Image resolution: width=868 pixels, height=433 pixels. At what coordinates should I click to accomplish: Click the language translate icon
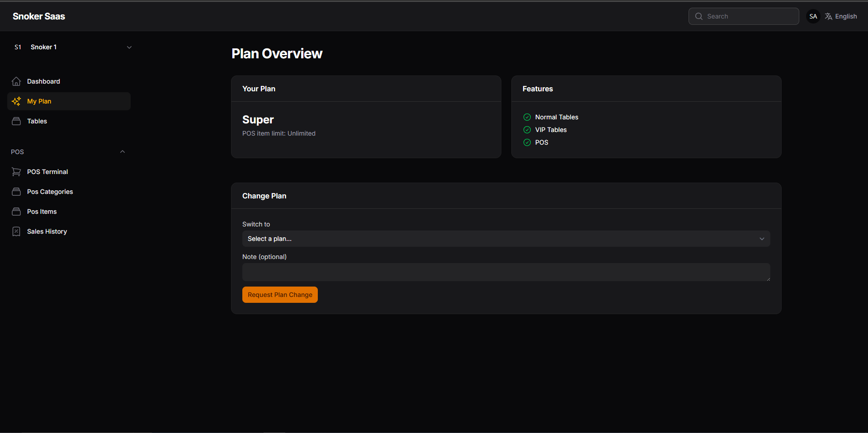[829, 16]
